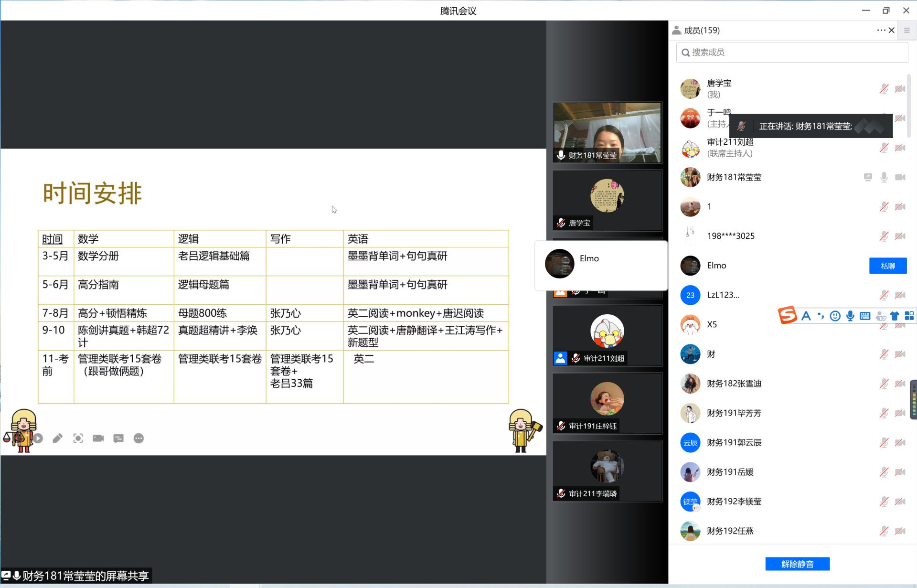Image resolution: width=917 pixels, height=588 pixels.
Task: Click camera-off icon on 198****3025 row
Action: pyautogui.click(x=900, y=236)
